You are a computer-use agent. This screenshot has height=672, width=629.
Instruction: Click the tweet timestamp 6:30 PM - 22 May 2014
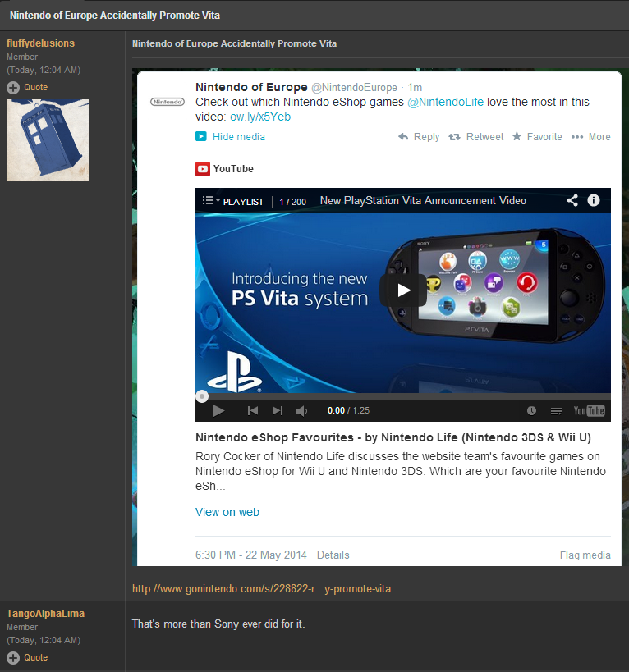(251, 555)
